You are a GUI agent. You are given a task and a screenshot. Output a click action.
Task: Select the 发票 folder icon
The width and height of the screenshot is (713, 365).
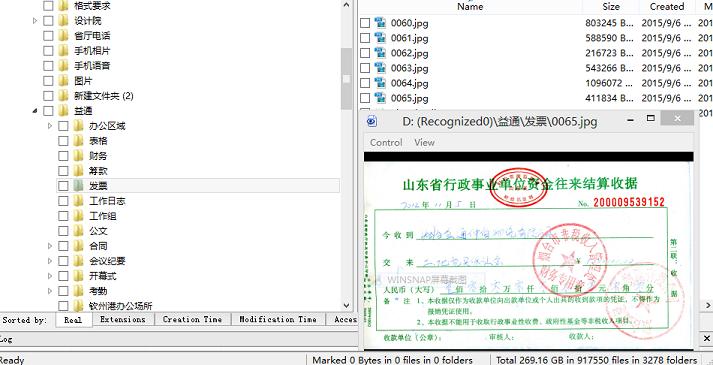78,185
